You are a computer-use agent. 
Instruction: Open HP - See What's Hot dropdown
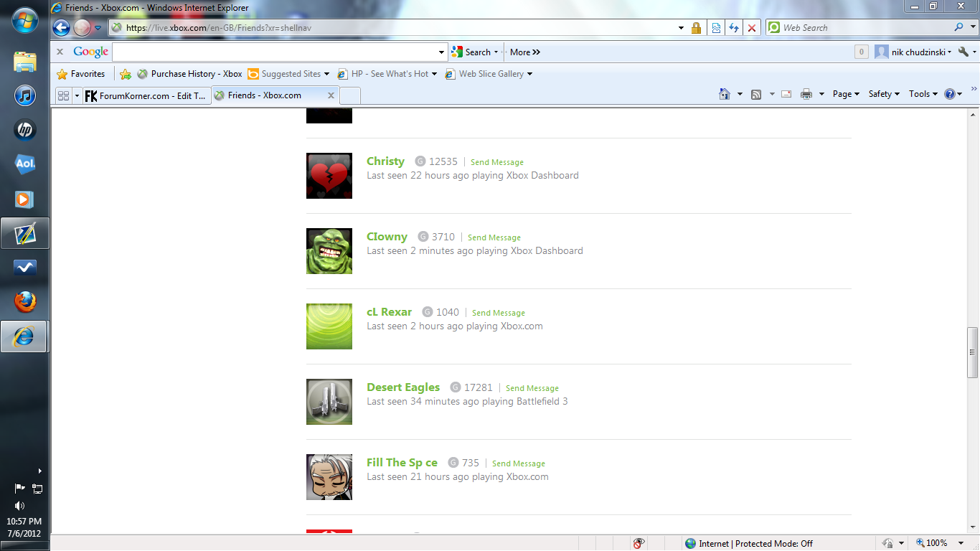pos(434,74)
